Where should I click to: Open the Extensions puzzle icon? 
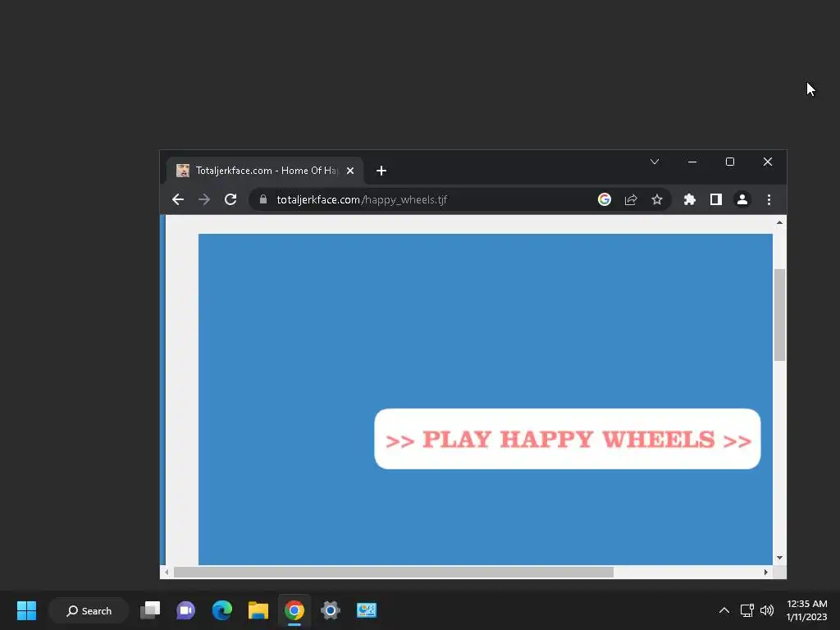coord(689,200)
